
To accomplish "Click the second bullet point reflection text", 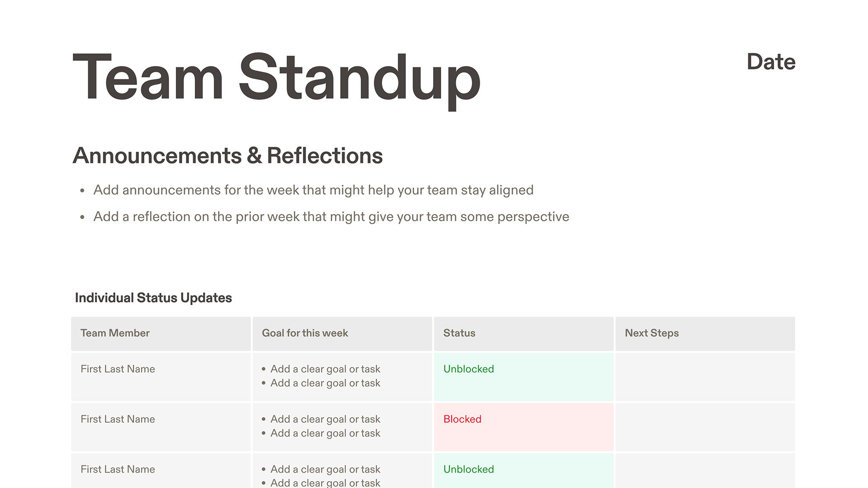I will click(331, 216).
